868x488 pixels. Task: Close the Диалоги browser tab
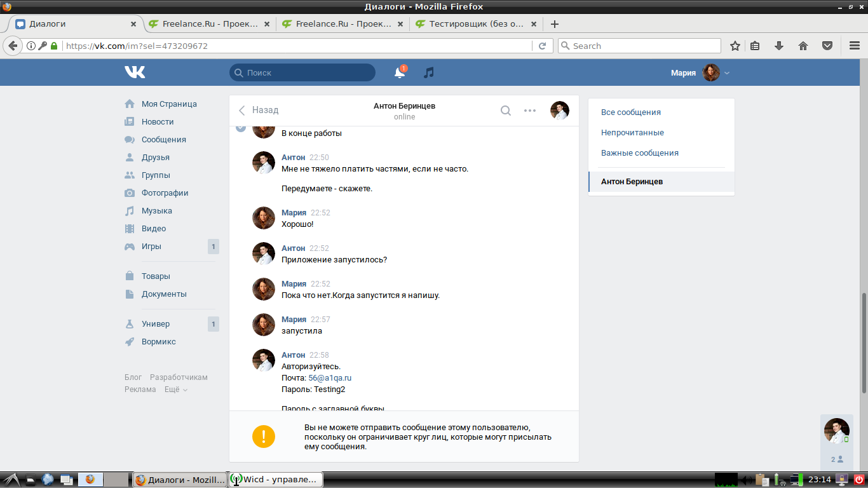[x=133, y=24]
